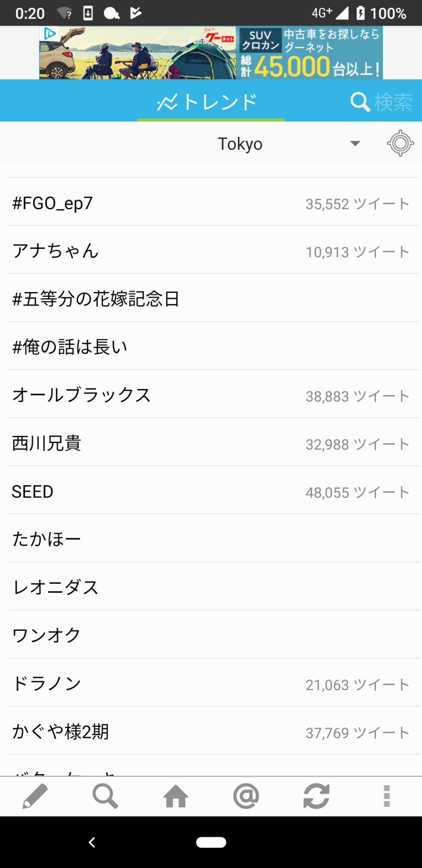Open search from bottom navigation magnifier

coord(105,796)
